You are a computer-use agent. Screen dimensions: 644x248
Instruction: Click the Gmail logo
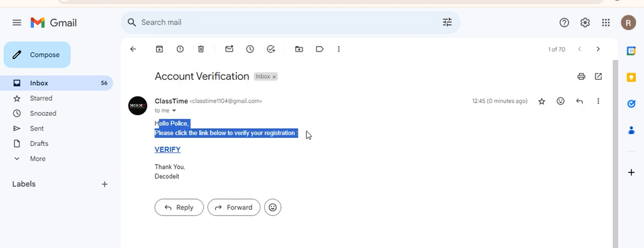[x=54, y=23]
